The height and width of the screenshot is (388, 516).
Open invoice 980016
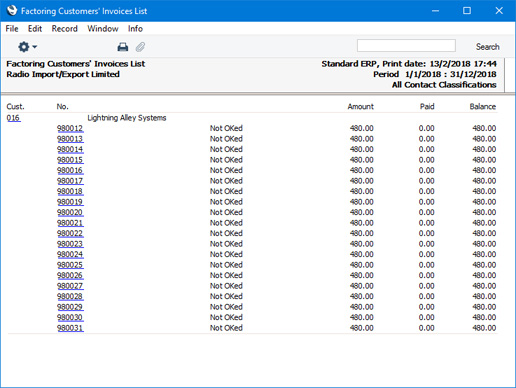click(70, 170)
